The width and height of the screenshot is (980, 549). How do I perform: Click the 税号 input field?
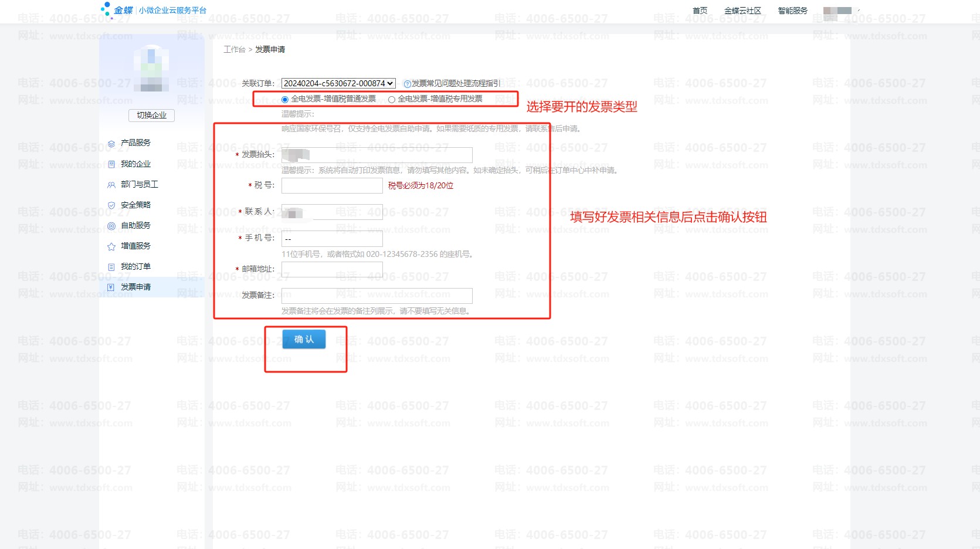click(332, 185)
